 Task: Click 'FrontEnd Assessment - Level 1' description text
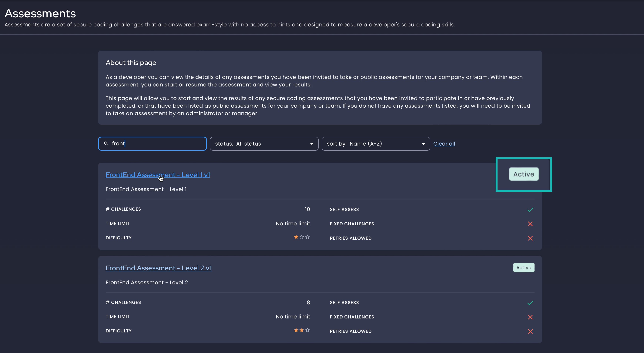click(x=146, y=189)
